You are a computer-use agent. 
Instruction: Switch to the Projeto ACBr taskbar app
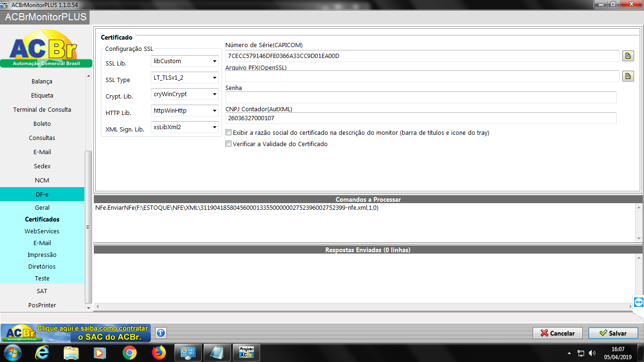pyautogui.click(x=247, y=353)
